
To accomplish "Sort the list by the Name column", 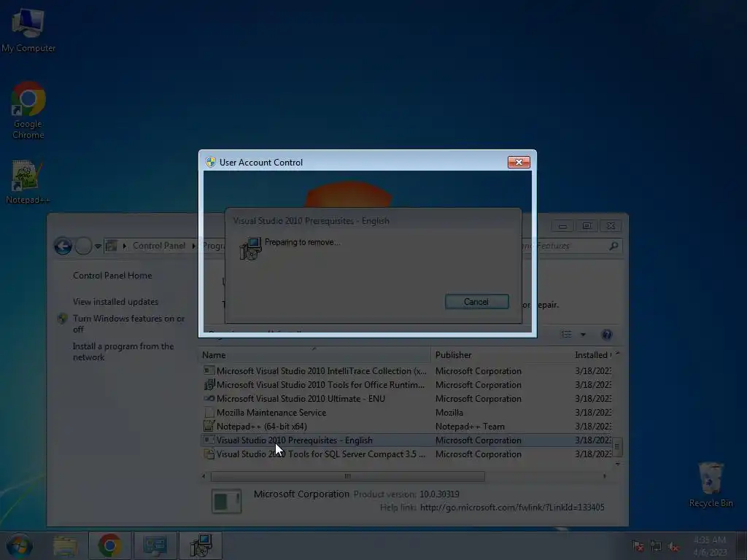I will (314, 355).
